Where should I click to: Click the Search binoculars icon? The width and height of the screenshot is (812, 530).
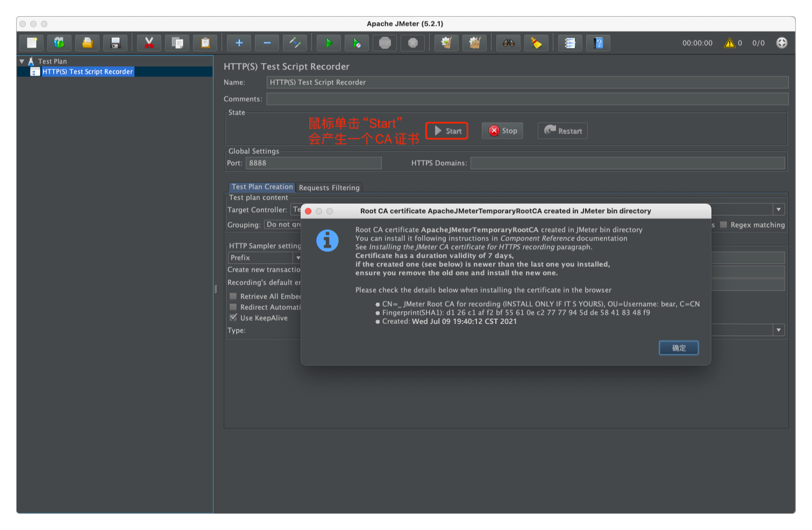tap(508, 43)
